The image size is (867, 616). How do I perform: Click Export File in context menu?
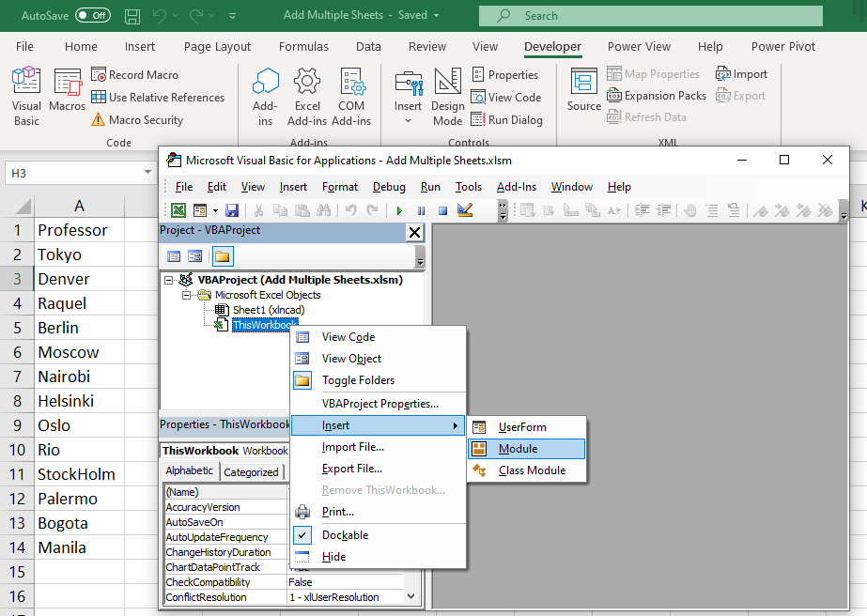(379, 469)
